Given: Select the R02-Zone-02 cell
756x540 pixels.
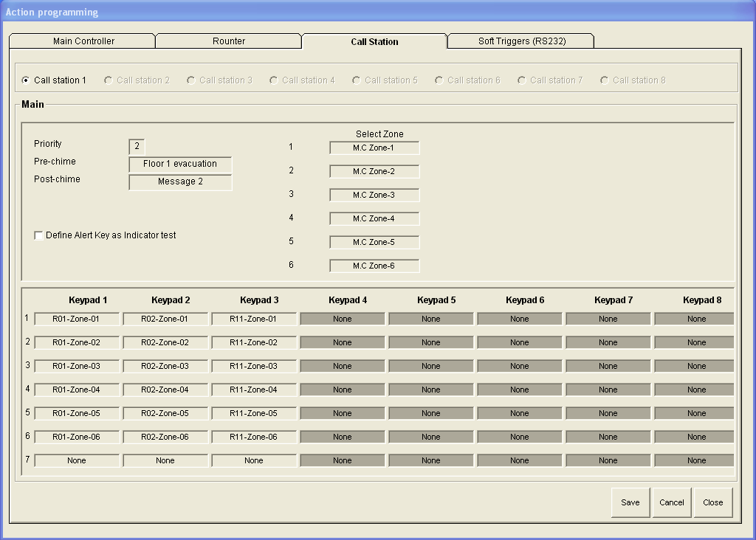Looking at the screenshot, I should pyautogui.click(x=165, y=342).
